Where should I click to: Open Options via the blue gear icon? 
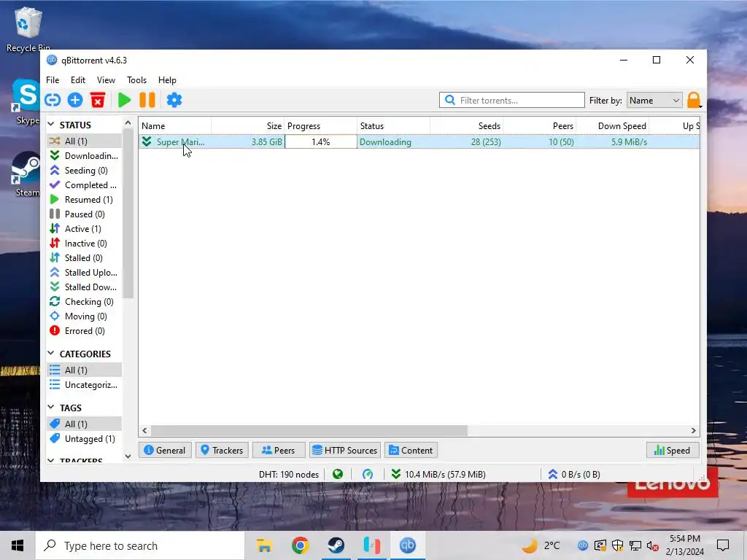click(174, 101)
